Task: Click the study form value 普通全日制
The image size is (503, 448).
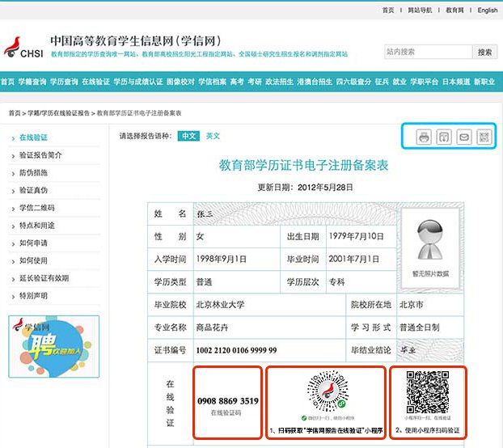Action: pyautogui.click(x=419, y=328)
